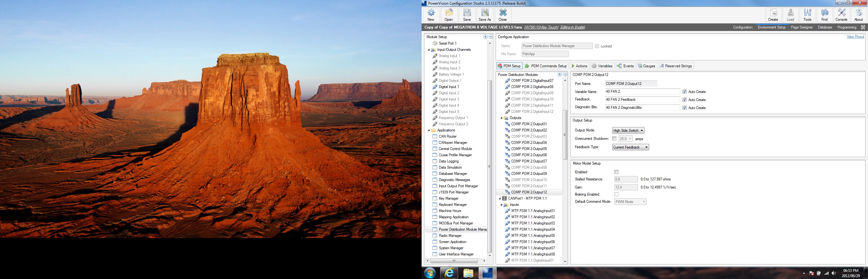Viewport: 868px width, 279px height.
Task: Click add icon in Power Distribution Modules header
Action: click(559, 74)
